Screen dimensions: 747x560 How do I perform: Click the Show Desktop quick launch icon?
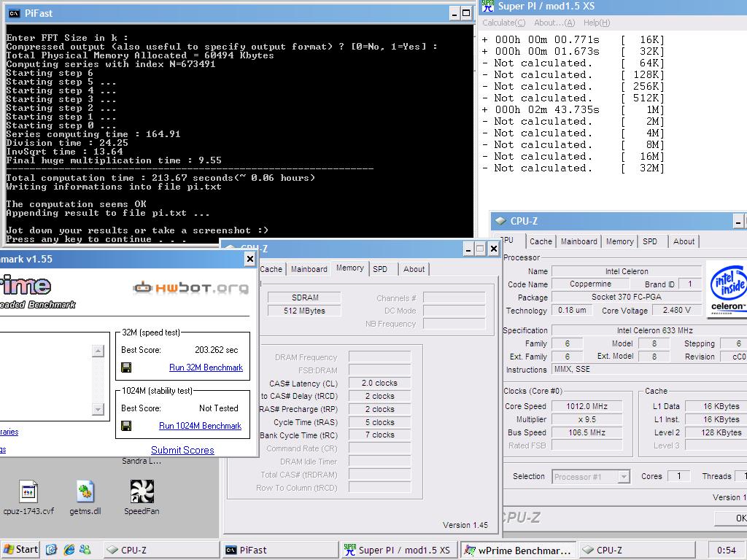(x=52, y=550)
